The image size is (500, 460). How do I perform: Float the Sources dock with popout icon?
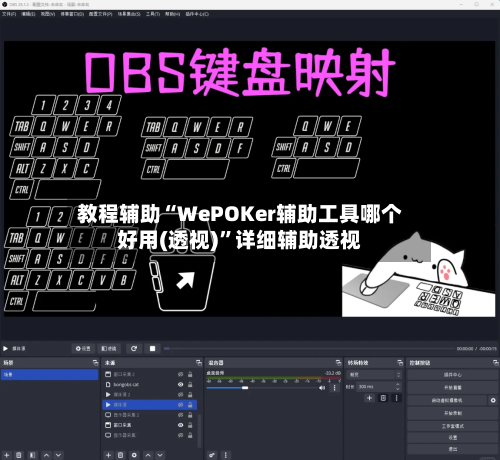coord(199,362)
